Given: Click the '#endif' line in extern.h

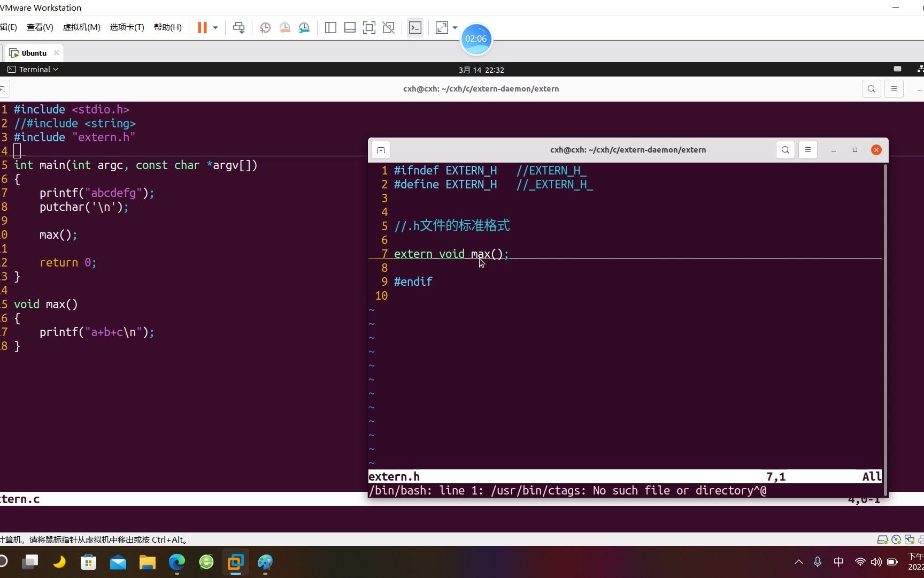Looking at the screenshot, I should pos(413,282).
